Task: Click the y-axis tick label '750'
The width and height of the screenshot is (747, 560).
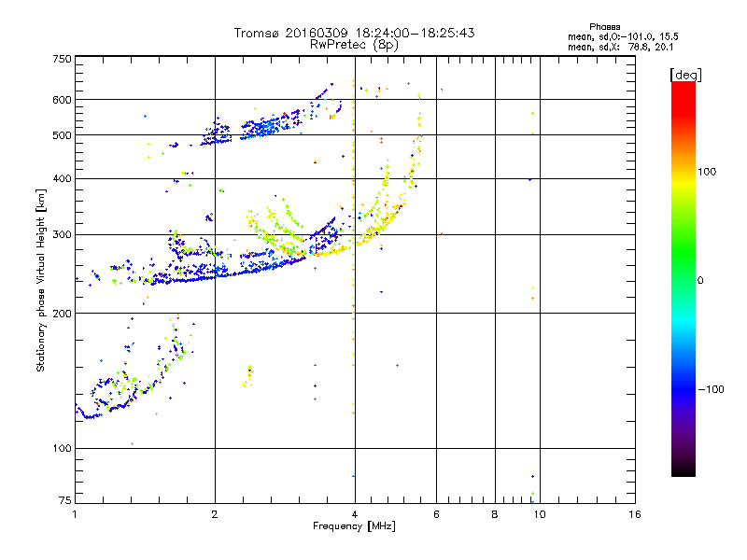Action: [x=62, y=59]
